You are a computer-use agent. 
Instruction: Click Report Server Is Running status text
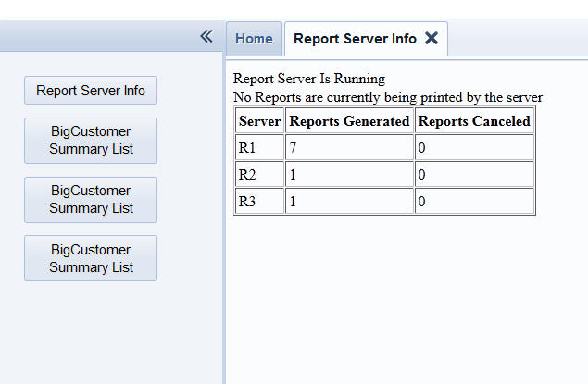[x=309, y=79]
